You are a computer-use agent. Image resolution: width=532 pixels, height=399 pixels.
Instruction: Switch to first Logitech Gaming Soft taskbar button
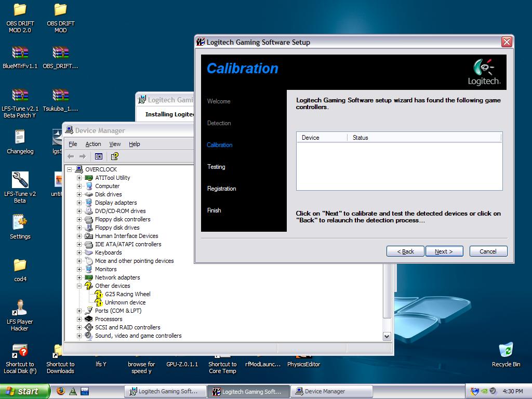coord(165,391)
